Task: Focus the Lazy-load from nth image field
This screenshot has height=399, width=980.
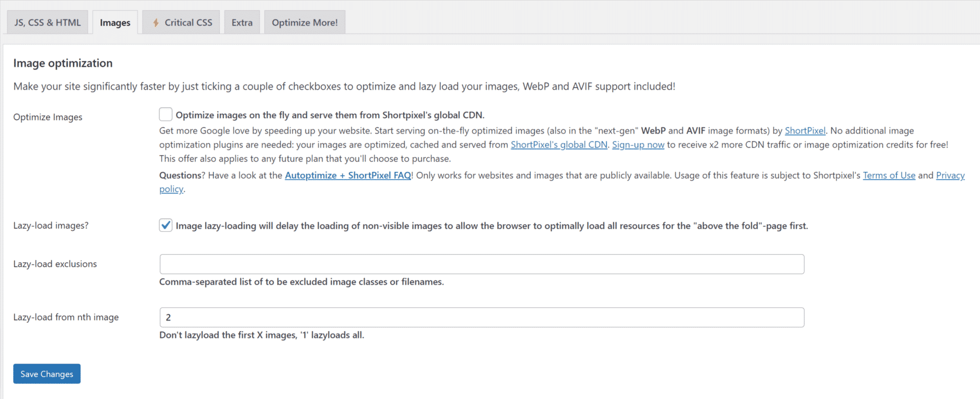Action: tap(482, 317)
